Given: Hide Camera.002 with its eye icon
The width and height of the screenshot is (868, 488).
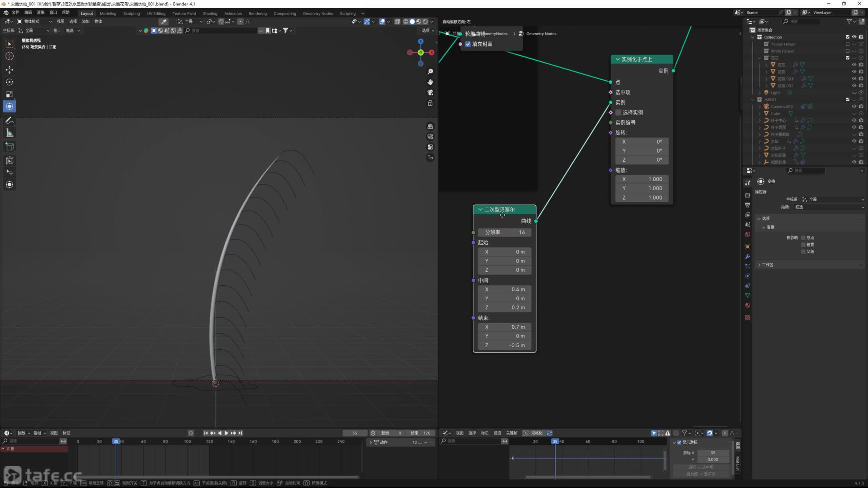Looking at the screenshot, I should pyautogui.click(x=854, y=106).
